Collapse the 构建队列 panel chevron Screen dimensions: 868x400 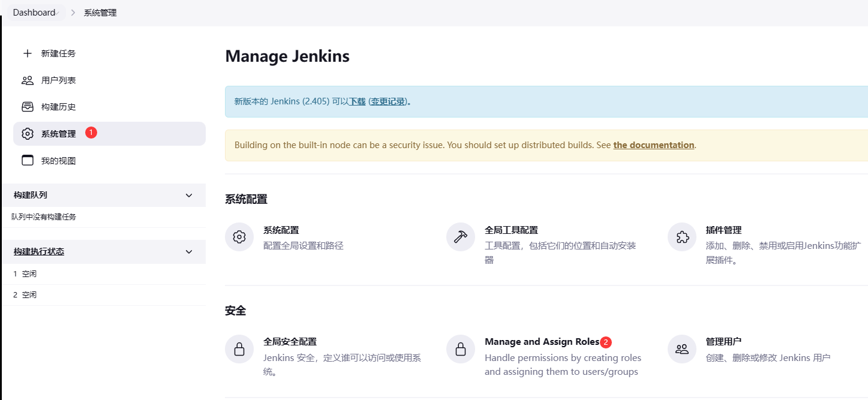coord(189,196)
